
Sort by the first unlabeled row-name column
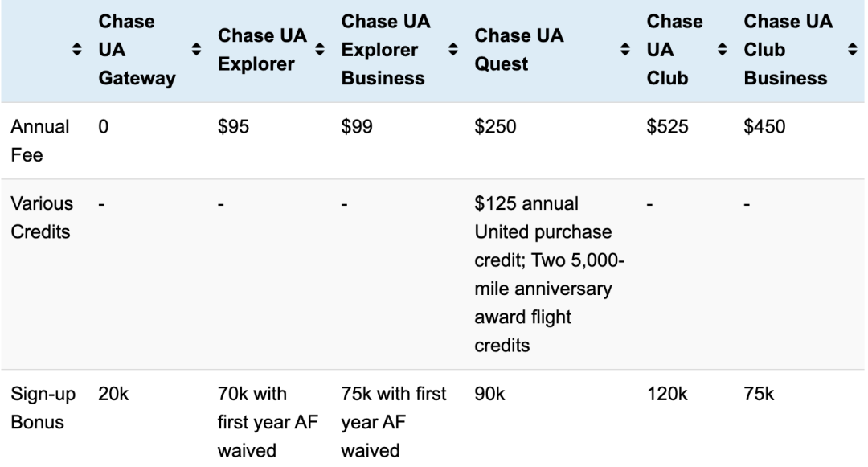pos(77,50)
